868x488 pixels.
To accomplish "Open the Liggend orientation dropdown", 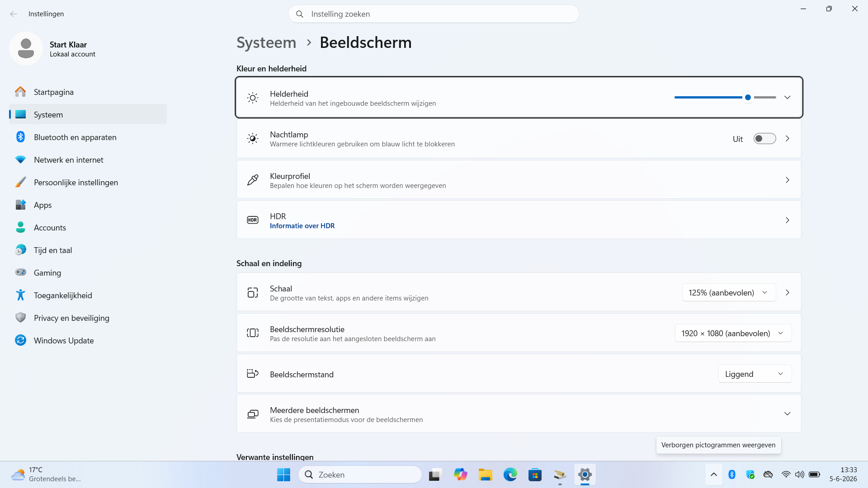I will [x=755, y=374].
